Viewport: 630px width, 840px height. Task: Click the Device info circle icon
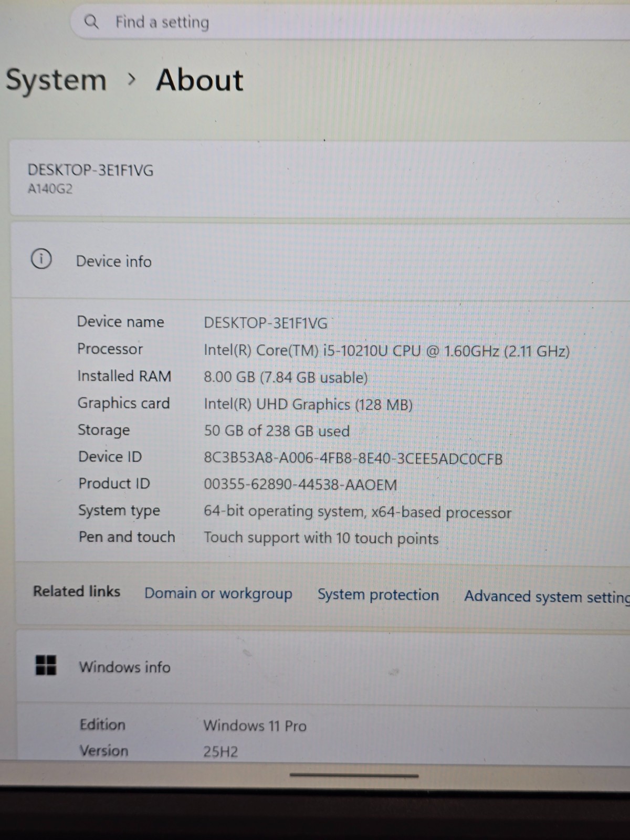(41, 259)
